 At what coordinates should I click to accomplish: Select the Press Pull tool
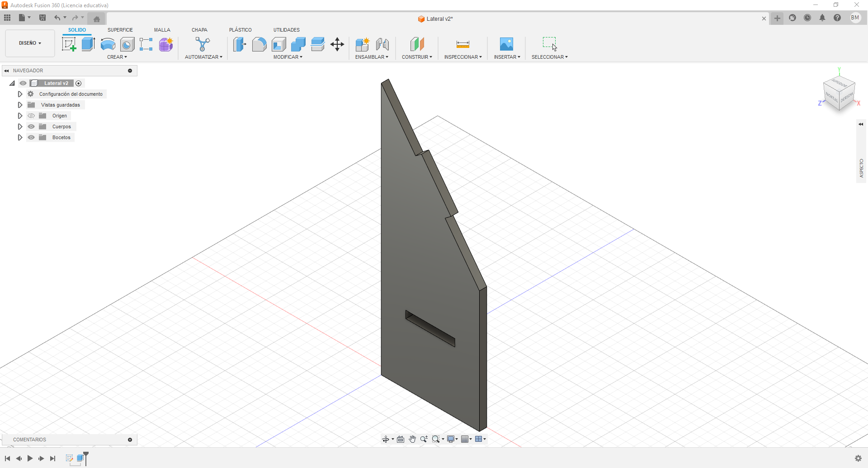(240, 44)
